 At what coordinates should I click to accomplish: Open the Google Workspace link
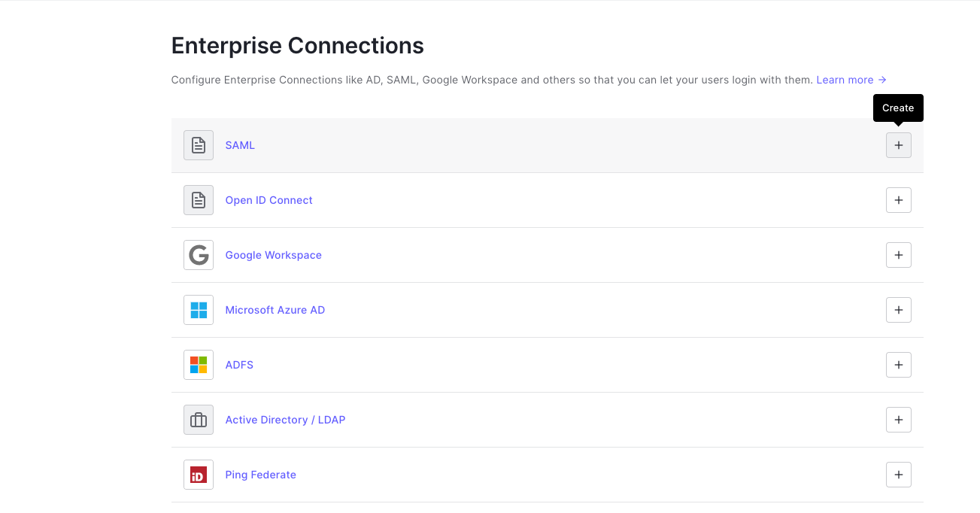[x=273, y=254]
